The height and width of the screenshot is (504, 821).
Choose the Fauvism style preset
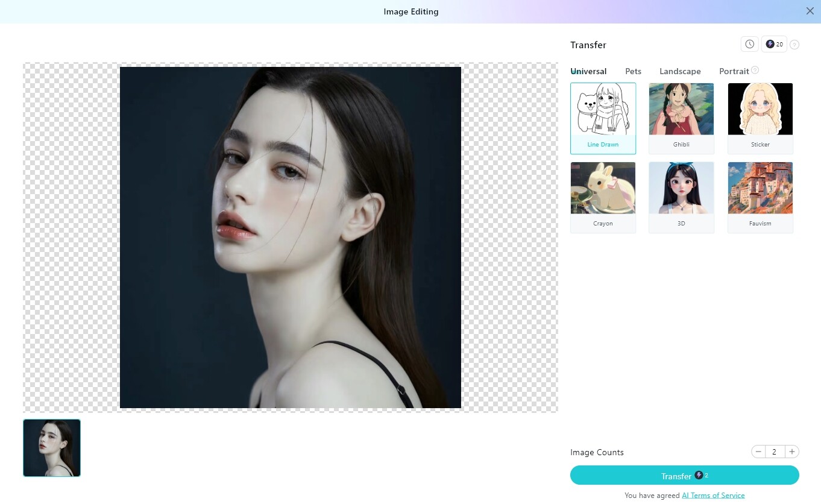point(760,197)
